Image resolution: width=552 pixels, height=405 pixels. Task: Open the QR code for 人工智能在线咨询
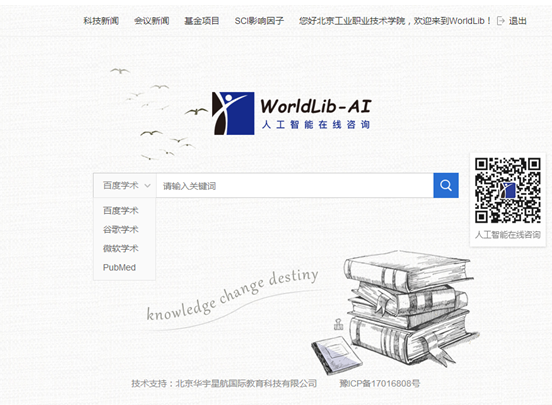tap(508, 190)
